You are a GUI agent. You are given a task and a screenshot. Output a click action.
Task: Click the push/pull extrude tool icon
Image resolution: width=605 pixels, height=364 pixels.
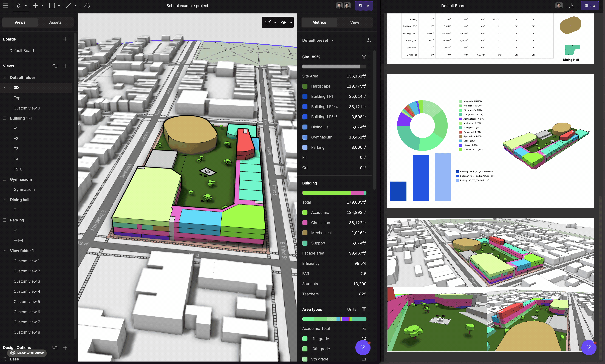pyautogui.click(x=87, y=5)
